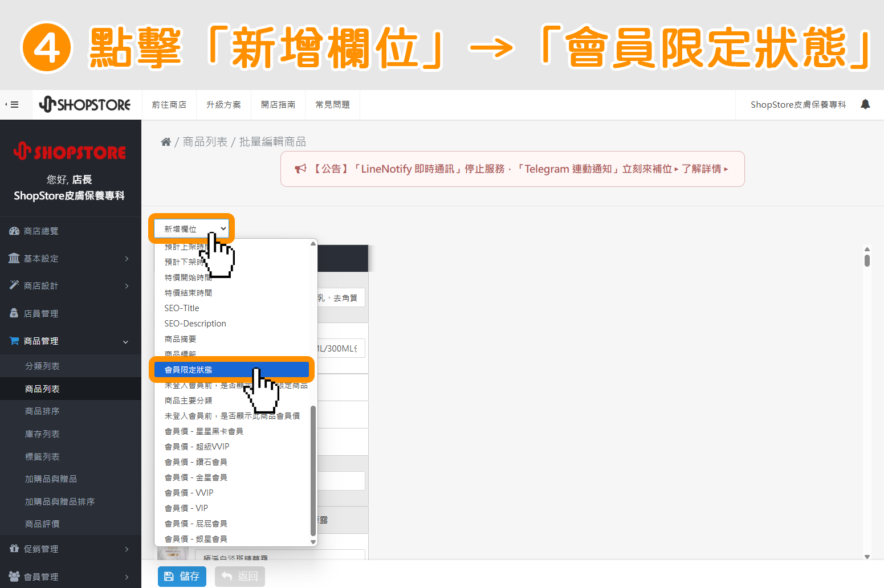Expand the 促銷管理 chevron

coord(127,549)
